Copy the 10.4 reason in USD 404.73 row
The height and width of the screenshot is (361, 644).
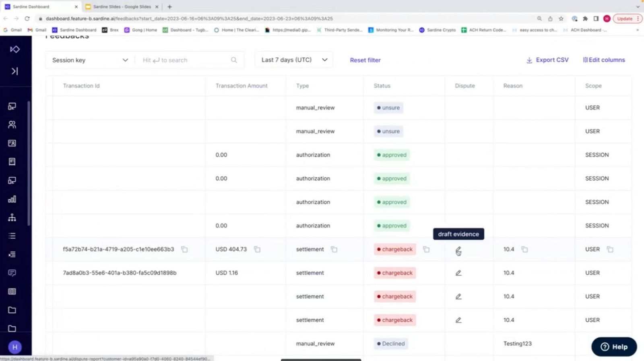524,250
